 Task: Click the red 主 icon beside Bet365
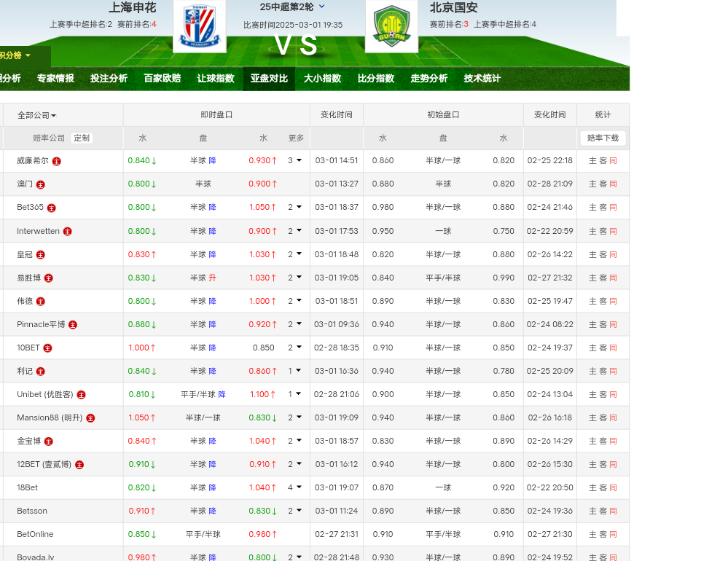click(52, 208)
